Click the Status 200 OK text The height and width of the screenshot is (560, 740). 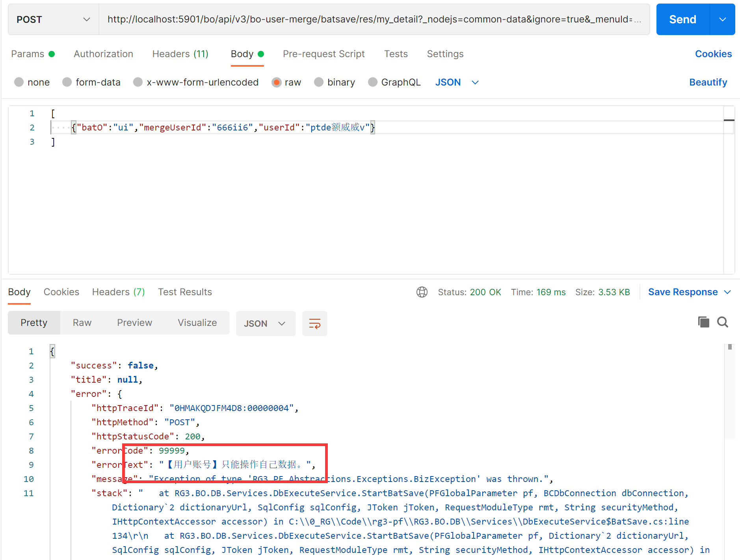point(469,292)
